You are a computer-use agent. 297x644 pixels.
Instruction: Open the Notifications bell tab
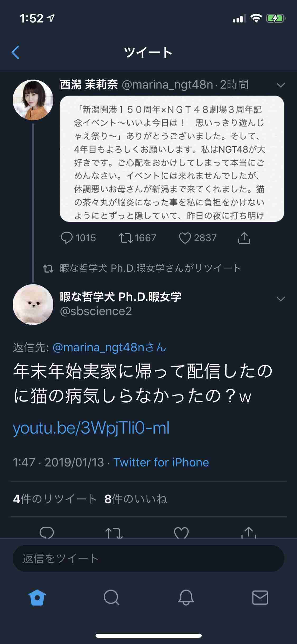click(186, 597)
